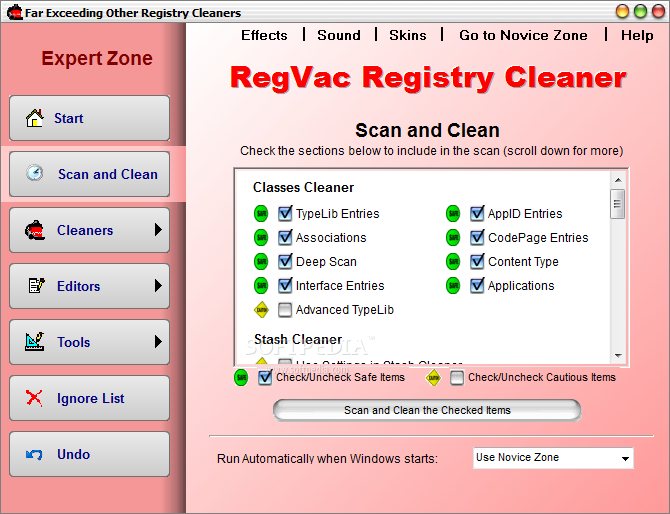This screenshot has width=670, height=514.
Task: Click the green safe badge beside Associations
Action: click(x=261, y=238)
